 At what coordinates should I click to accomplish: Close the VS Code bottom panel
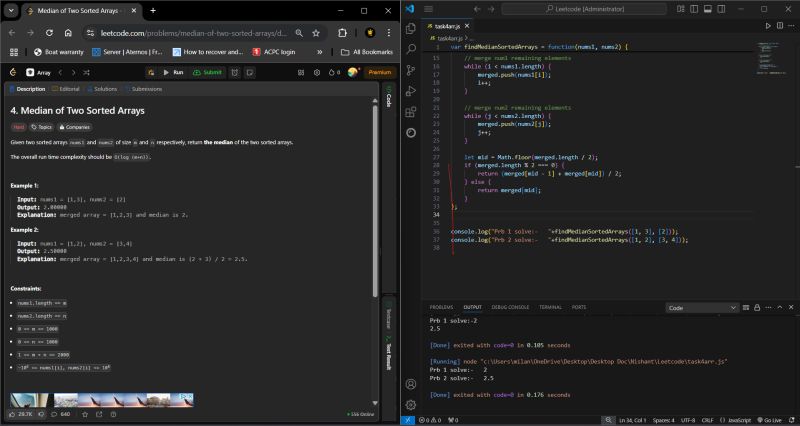pyautogui.click(x=791, y=308)
